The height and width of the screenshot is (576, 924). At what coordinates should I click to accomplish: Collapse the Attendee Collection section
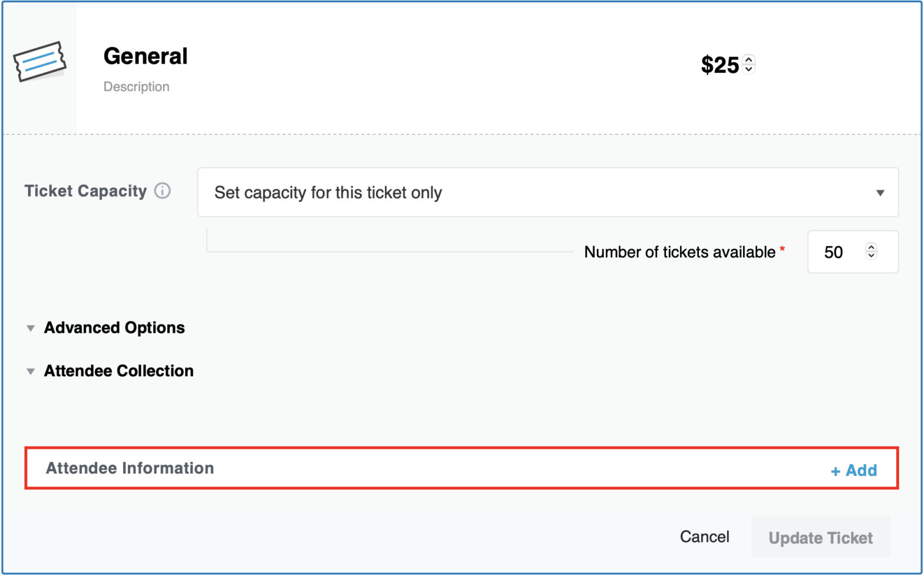click(x=118, y=371)
